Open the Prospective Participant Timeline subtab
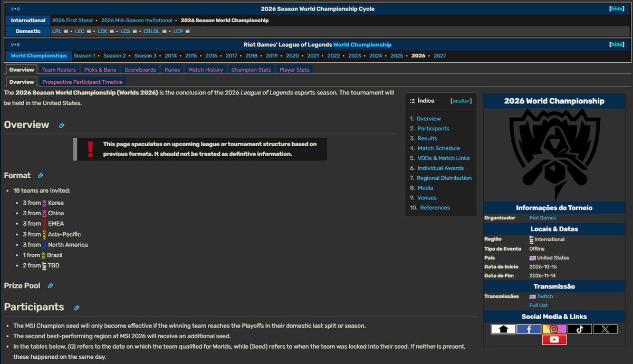The width and height of the screenshot is (633, 364). pyautogui.click(x=83, y=82)
